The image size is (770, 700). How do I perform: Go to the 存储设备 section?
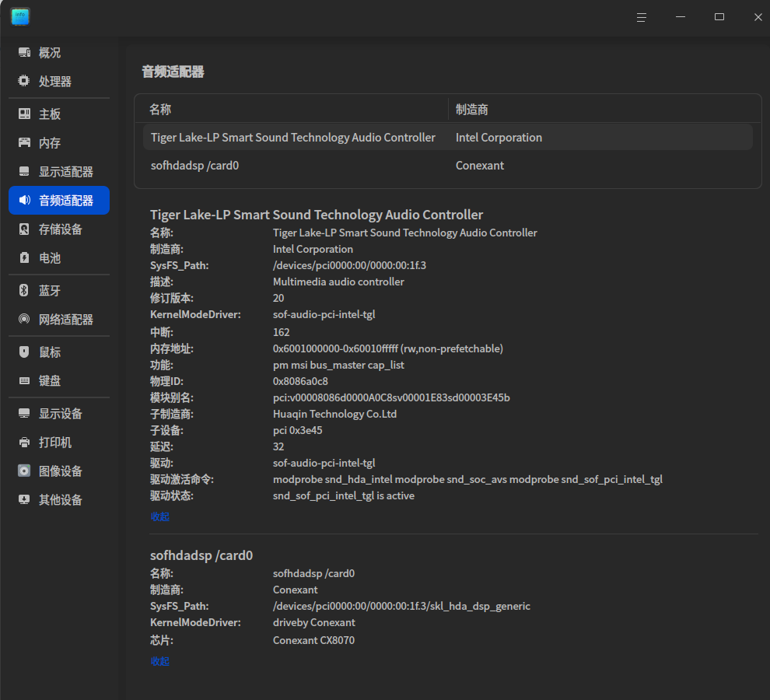59,229
